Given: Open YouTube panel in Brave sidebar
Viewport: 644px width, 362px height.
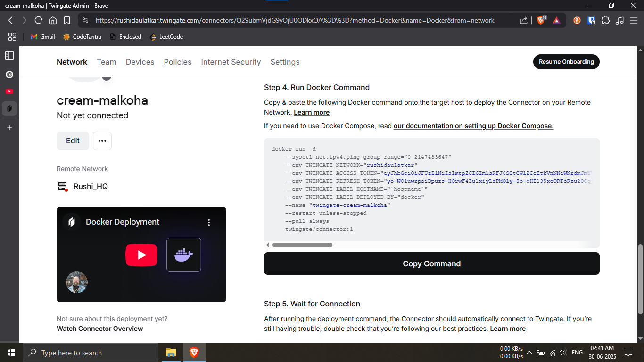Looking at the screenshot, I should 9,91.
